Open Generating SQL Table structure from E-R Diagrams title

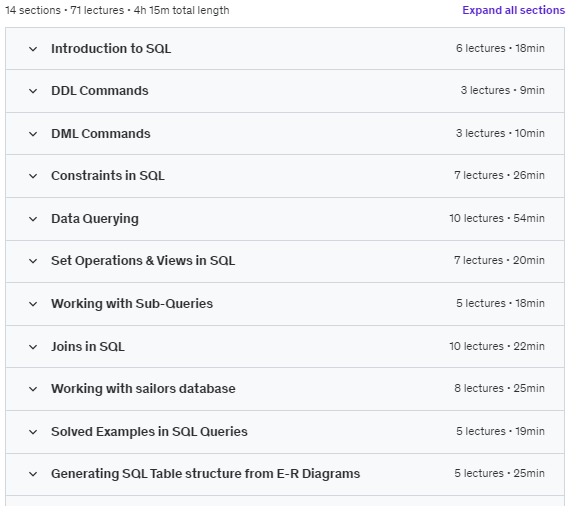[x=205, y=473]
